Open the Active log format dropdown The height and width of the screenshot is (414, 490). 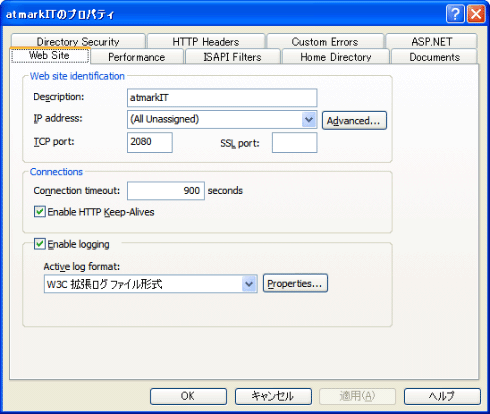click(249, 284)
